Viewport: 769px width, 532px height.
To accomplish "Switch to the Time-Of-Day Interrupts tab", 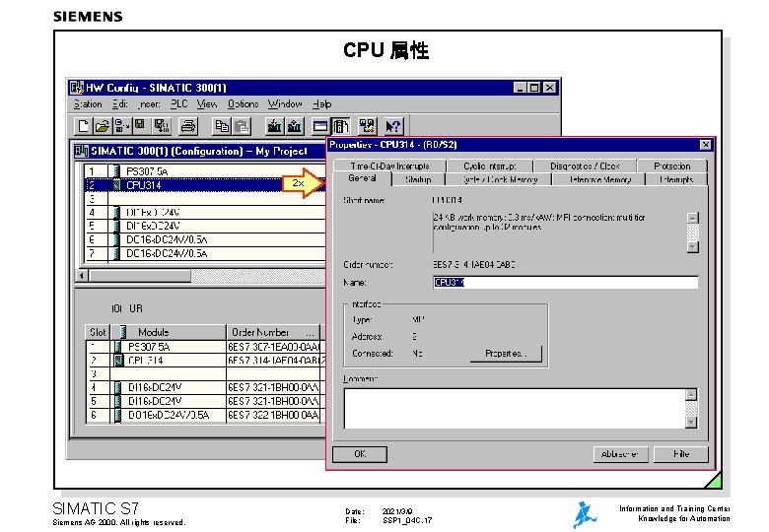I will tap(389, 166).
